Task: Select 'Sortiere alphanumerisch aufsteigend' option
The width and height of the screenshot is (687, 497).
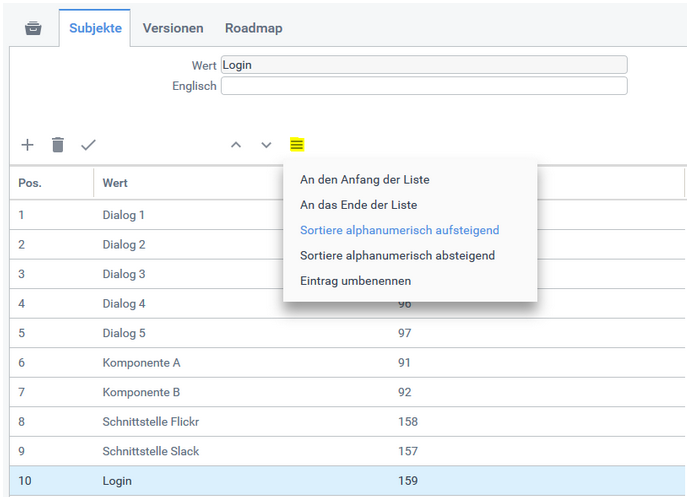Action: coord(399,230)
